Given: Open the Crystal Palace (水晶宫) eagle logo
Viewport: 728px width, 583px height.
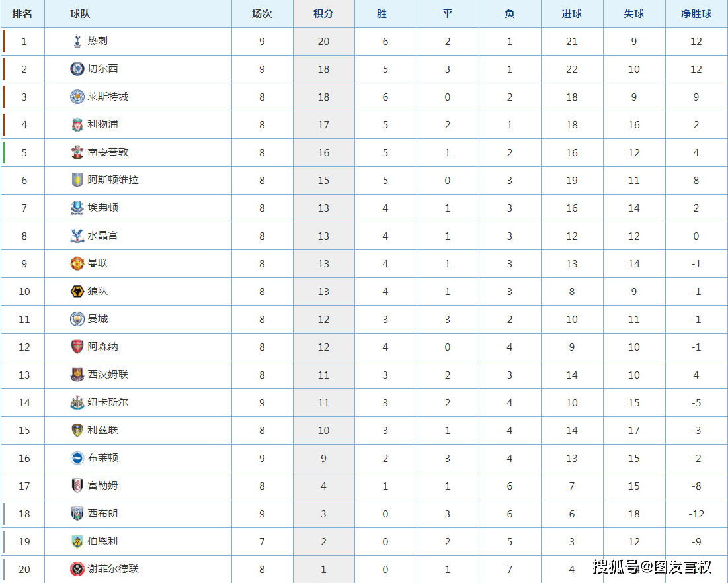Looking at the screenshot, I should (77, 236).
